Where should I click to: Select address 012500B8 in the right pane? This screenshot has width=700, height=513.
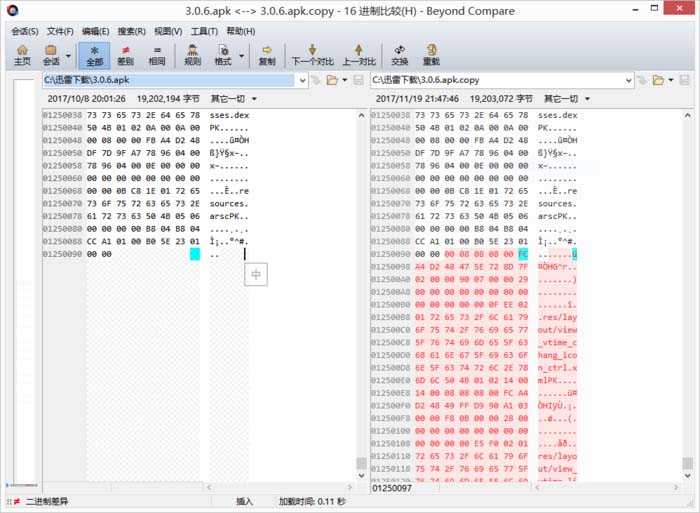pos(391,317)
